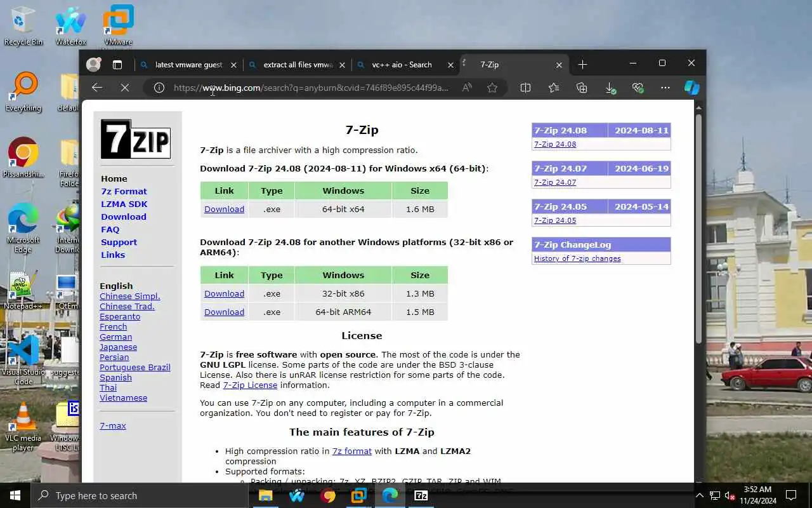This screenshot has height=508, width=812.
Task: Open the 7-Zip 24.05 news link
Action: (x=555, y=220)
